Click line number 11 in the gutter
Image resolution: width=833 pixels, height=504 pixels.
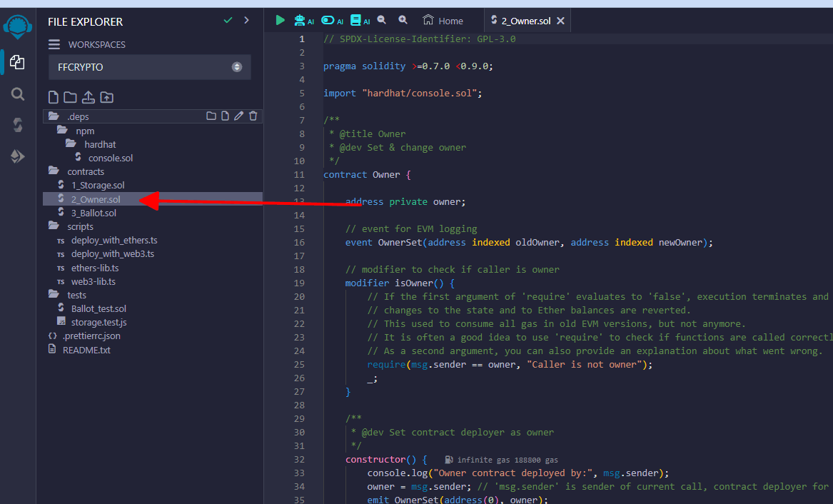[x=299, y=175]
